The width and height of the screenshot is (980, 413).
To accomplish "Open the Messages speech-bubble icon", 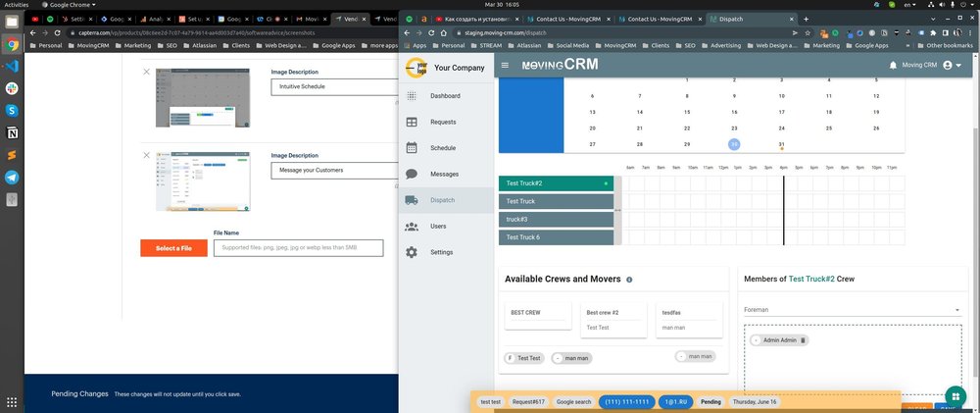I will click(x=412, y=174).
